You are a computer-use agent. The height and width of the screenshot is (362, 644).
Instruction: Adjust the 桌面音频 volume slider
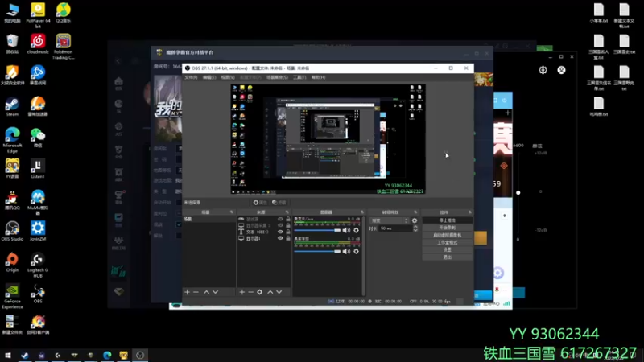pyautogui.click(x=317, y=251)
